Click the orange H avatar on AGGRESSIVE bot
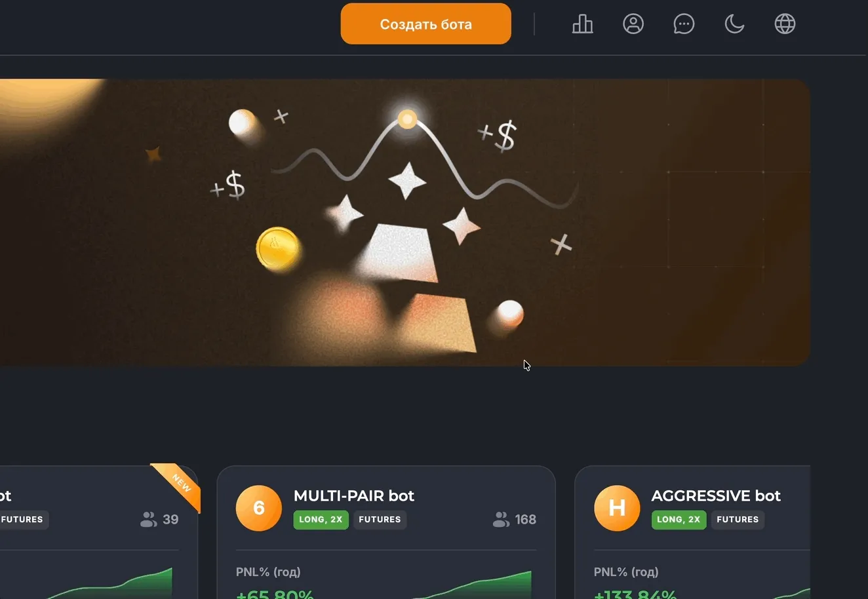This screenshot has width=868, height=599. coord(617,508)
